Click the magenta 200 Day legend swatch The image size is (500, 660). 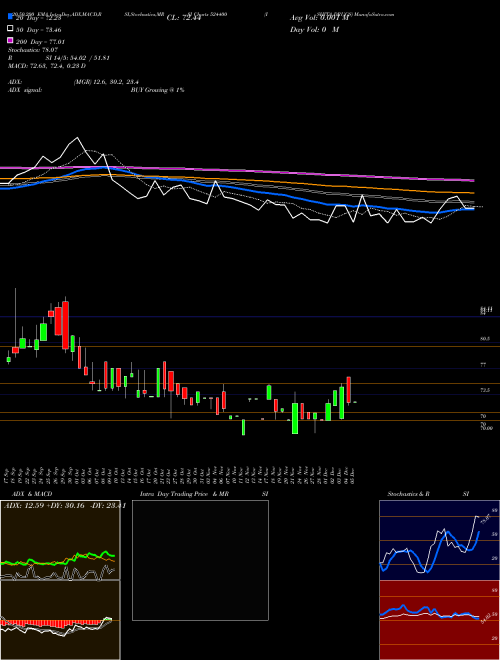10,41
